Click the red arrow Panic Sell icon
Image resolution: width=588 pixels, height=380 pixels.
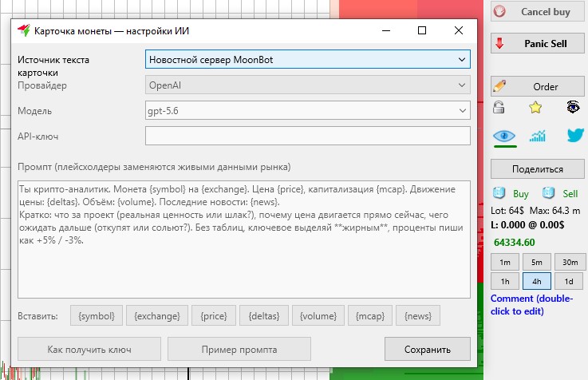click(x=499, y=43)
